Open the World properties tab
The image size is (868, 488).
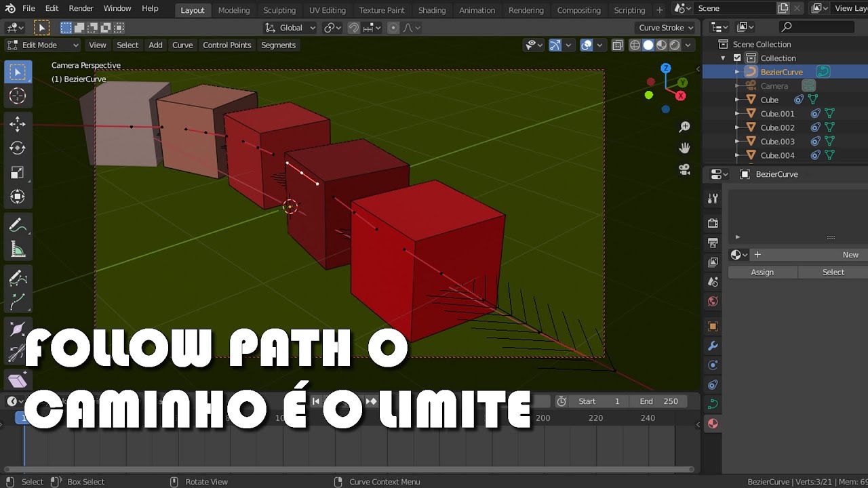point(713,302)
